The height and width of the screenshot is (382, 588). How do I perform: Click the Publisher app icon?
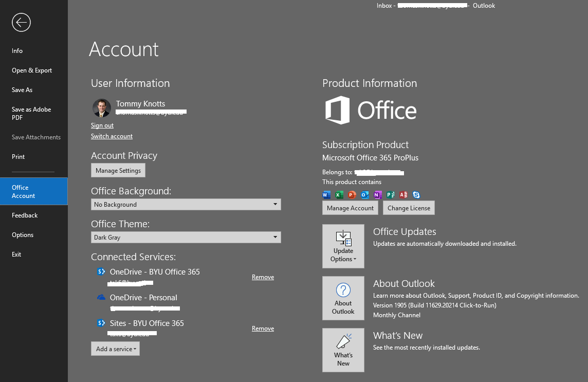click(x=391, y=195)
